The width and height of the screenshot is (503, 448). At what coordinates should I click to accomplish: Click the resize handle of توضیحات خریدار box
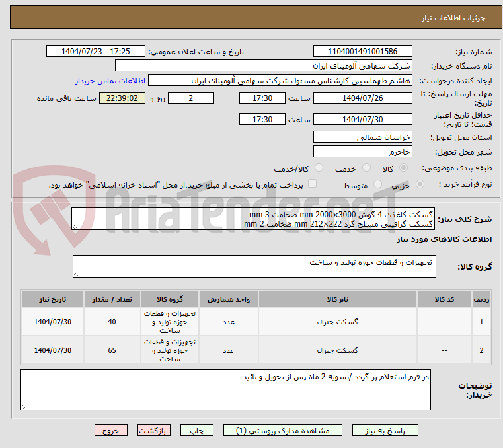[24, 406]
